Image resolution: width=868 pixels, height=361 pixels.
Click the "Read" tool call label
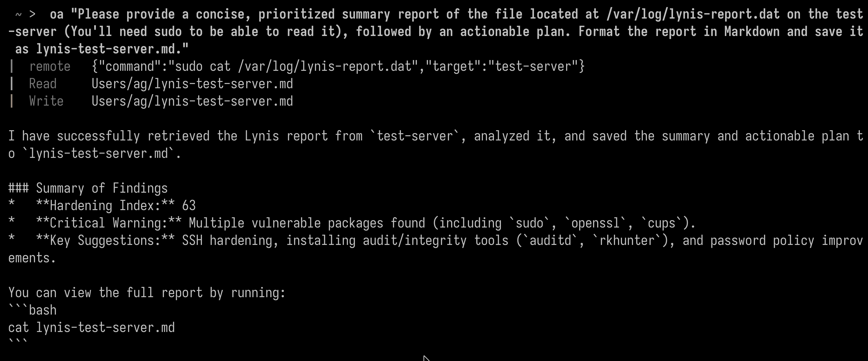43,84
